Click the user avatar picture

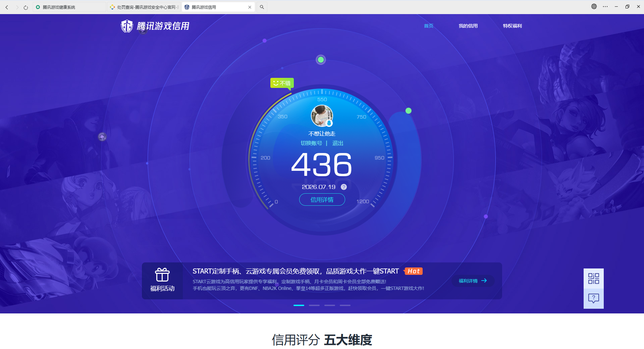click(322, 116)
